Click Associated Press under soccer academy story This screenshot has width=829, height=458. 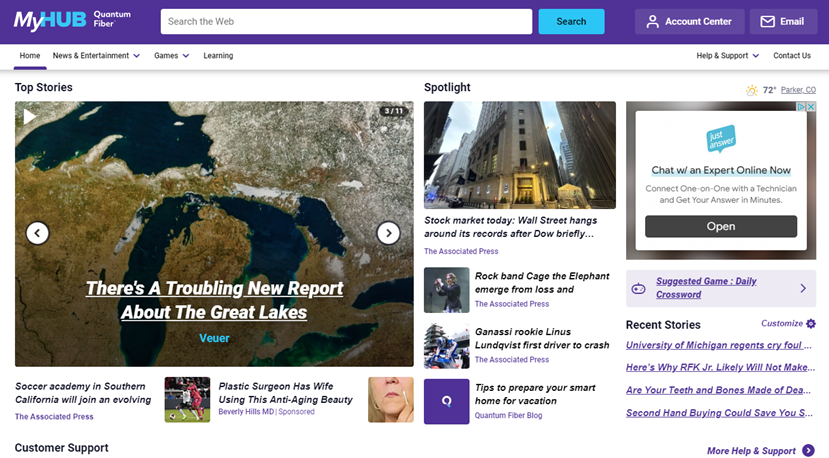coord(54,417)
